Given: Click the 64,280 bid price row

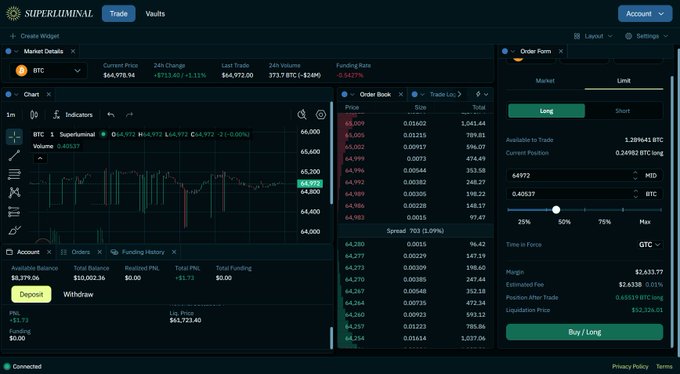Looking at the screenshot, I should coord(415,244).
